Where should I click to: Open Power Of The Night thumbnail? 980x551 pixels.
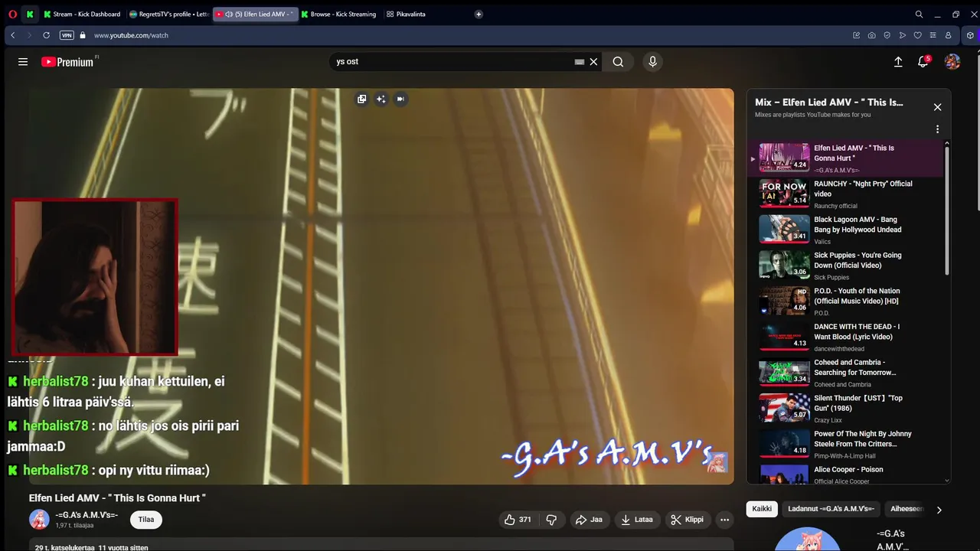pos(784,444)
